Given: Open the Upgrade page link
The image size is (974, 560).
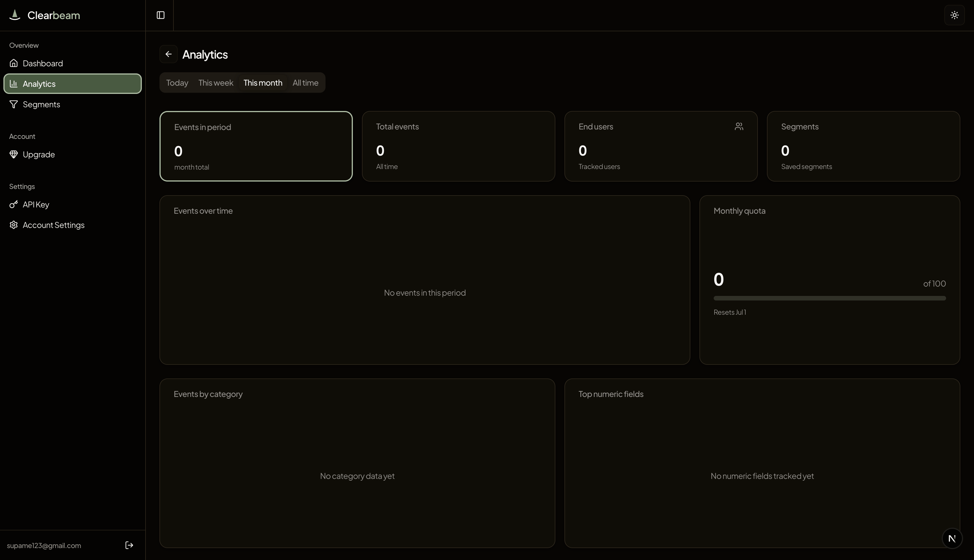Looking at the screenshot, I should point(73,154).
